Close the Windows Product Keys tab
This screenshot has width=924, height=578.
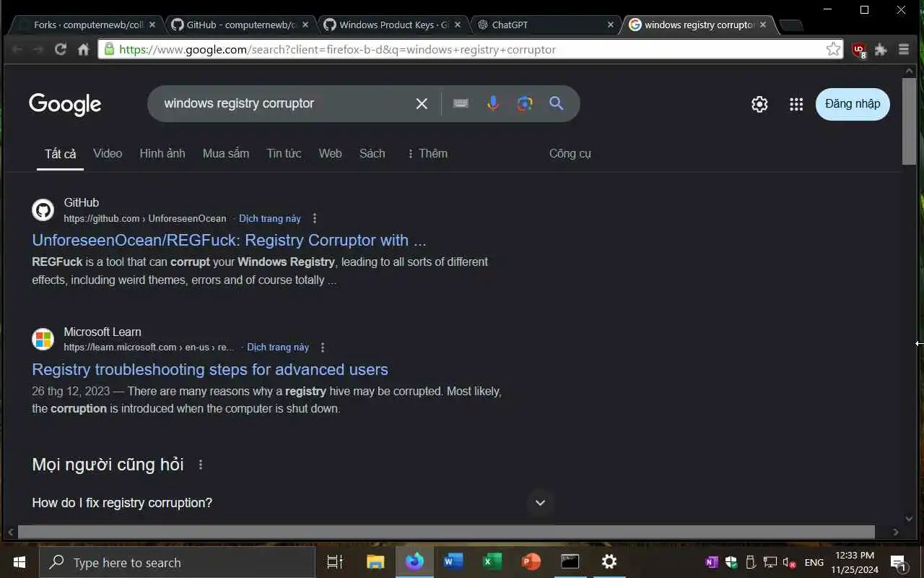click(x=458, y=25)
